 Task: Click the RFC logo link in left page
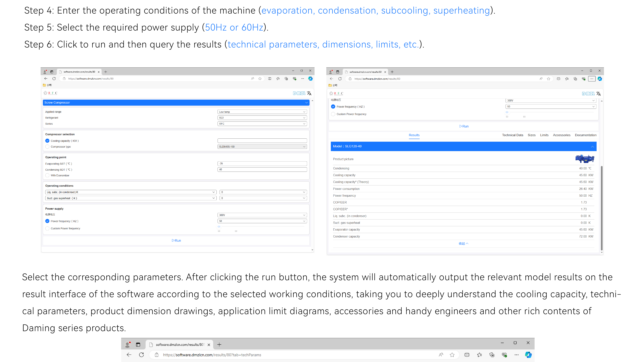point(50,93)
